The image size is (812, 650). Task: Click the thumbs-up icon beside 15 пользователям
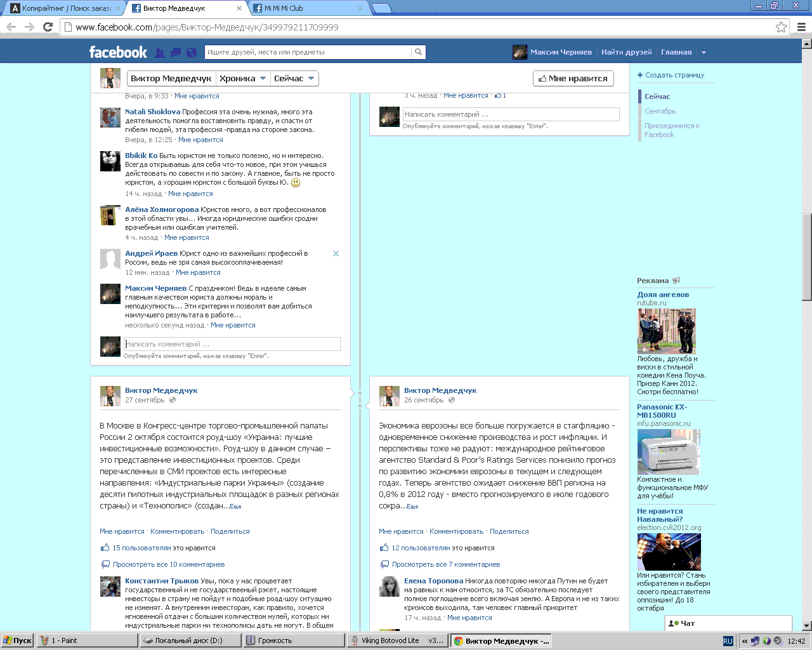click(105, 547)
